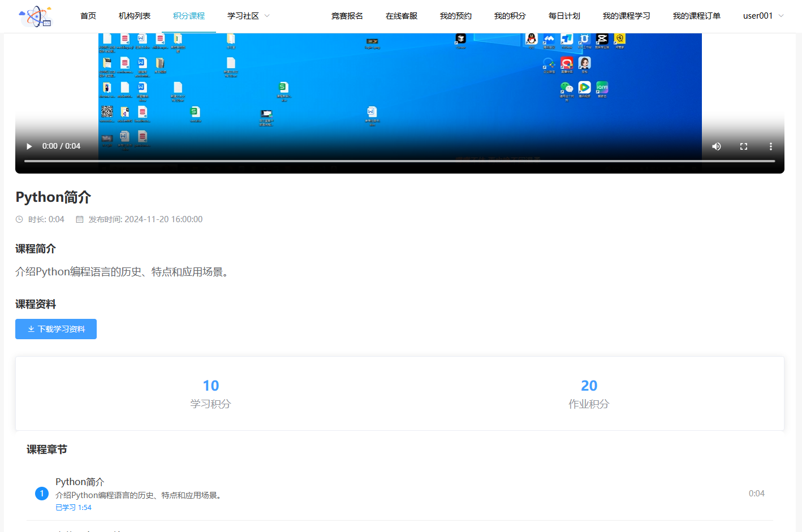The width and height of the screenshot is (802, 532).
Task: Click the blue chapter number 1 badge
Action: click(42, 494)
